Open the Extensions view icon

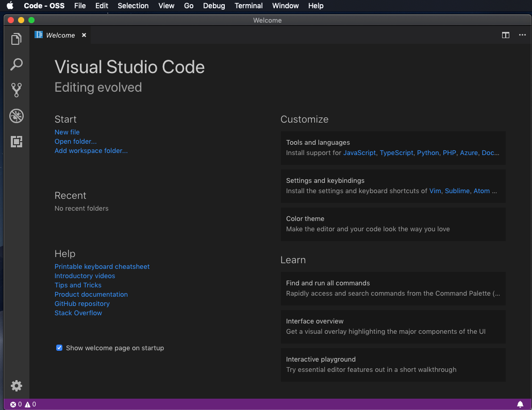16,142
